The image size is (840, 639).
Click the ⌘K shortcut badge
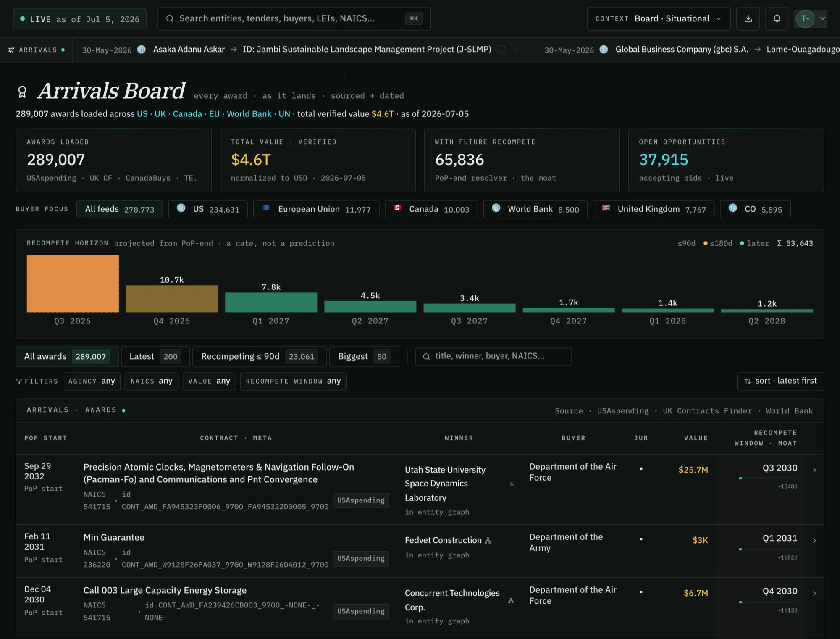(x=414, y=19)
